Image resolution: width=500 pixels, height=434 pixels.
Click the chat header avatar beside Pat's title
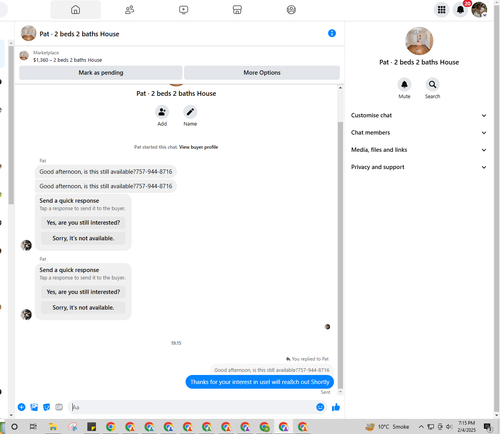28,33
